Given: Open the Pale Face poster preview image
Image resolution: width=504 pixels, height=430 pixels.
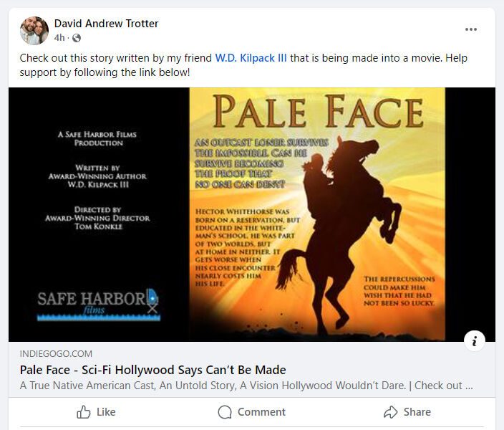Looking at the screenshot, I should click(x=252, y=214).
